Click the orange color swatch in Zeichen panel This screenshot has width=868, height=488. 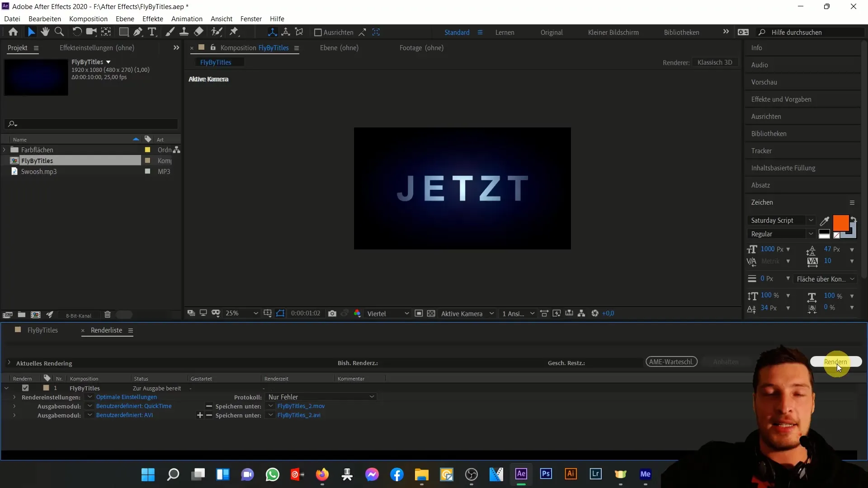click(841, 222)
